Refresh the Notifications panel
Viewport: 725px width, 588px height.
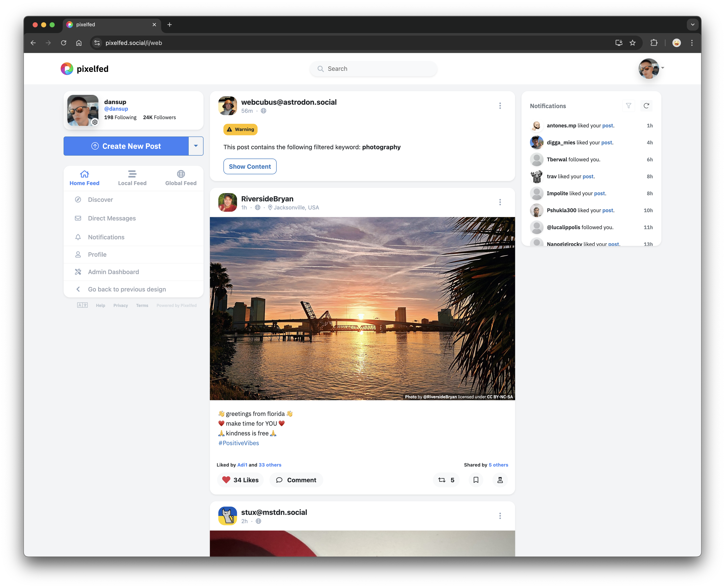click(x=646, y=106)
